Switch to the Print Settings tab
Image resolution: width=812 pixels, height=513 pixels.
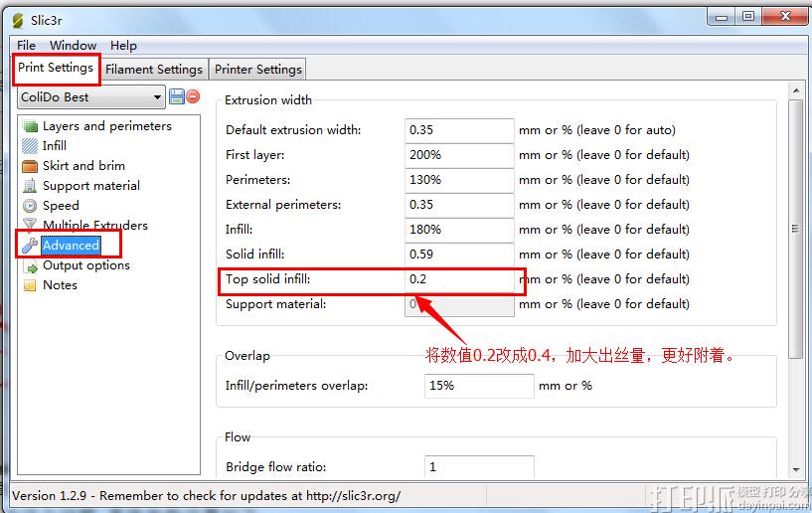(56, 68)
